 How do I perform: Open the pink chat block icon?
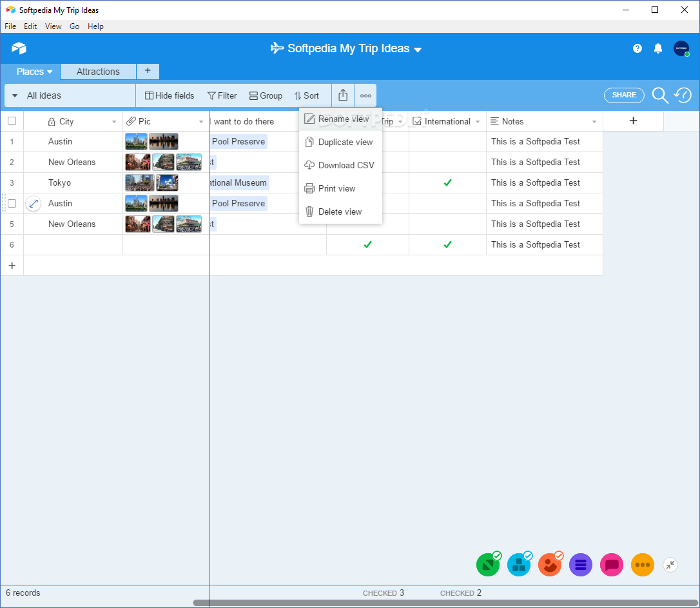(611, 565)
